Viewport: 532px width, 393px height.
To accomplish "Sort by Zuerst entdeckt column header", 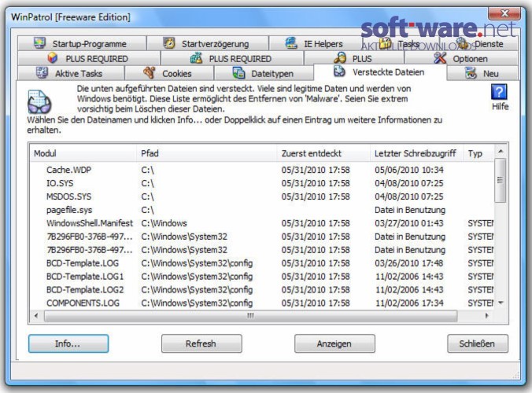I will 323,153.
